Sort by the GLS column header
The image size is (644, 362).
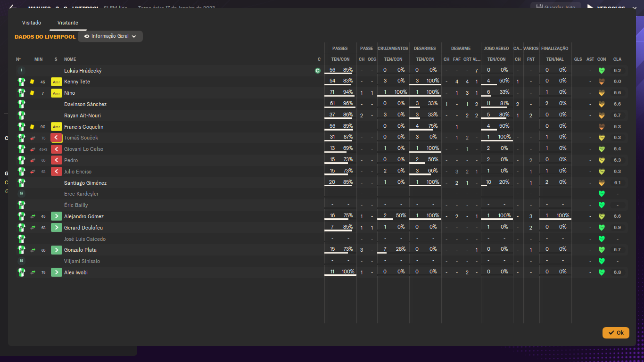pos(578,59)
